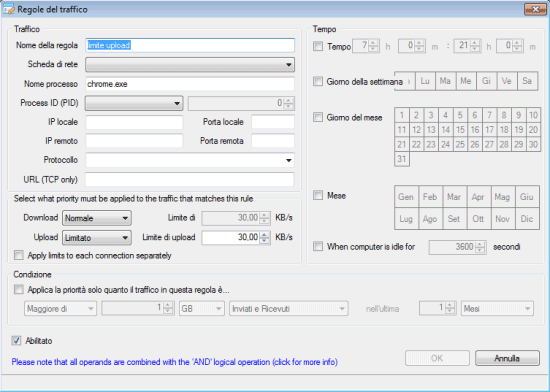Open the Mesi period dropdown
Screen dimensions: 550x392
coord(497,309)
